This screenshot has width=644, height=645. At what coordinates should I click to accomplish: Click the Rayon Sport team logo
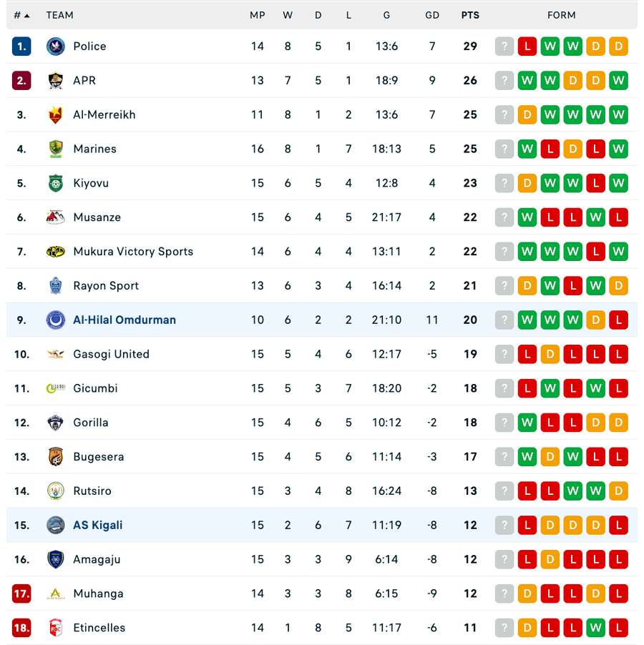[x=55, y=286]
